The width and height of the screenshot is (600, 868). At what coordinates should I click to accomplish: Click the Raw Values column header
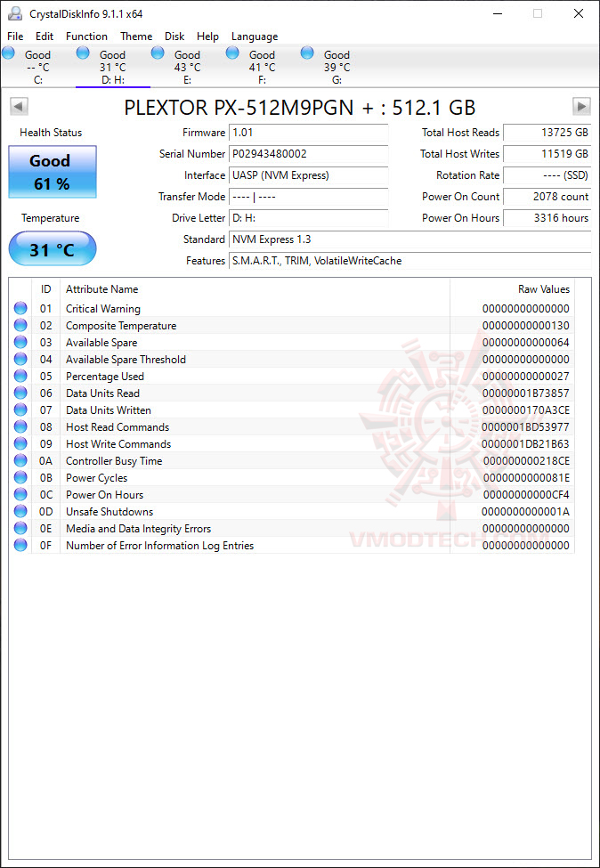tap(512, 289)
